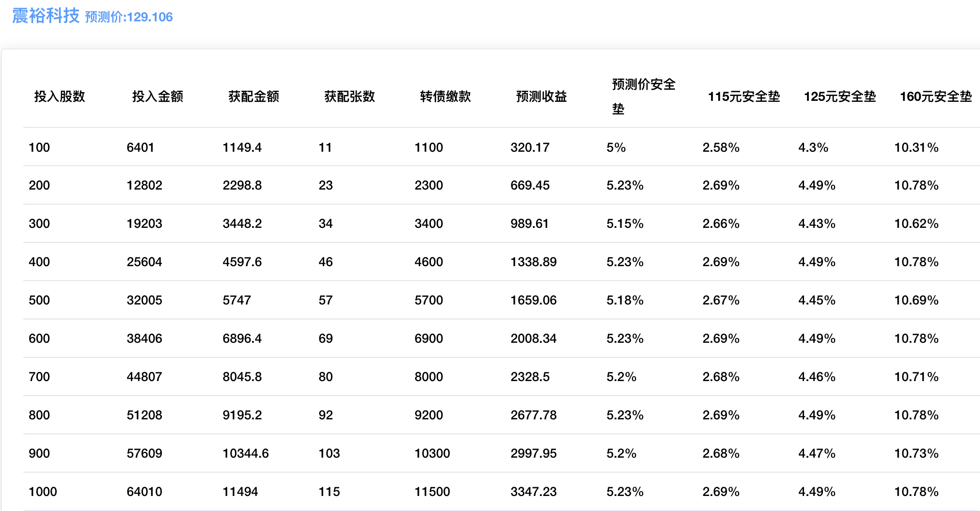Click the 125元安全垫 column header
Image resolution: width=980 pixels, height=511 pixels.
839,96
